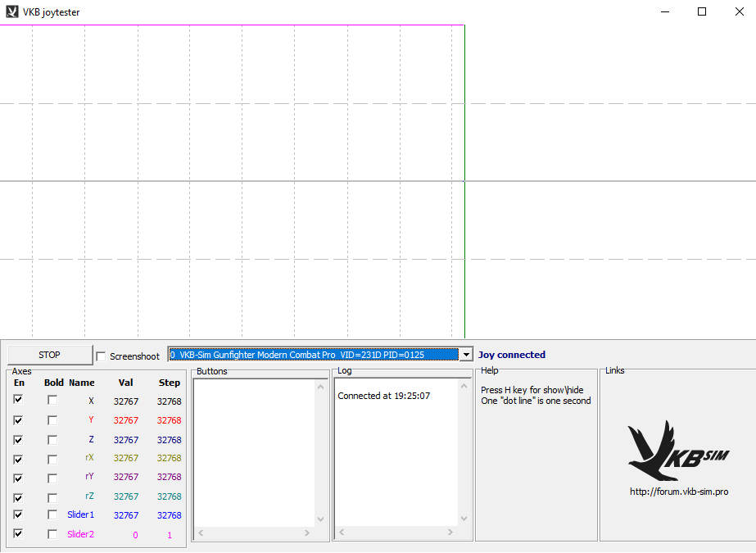Enable Bold for the Y axis

click(52, 420)
